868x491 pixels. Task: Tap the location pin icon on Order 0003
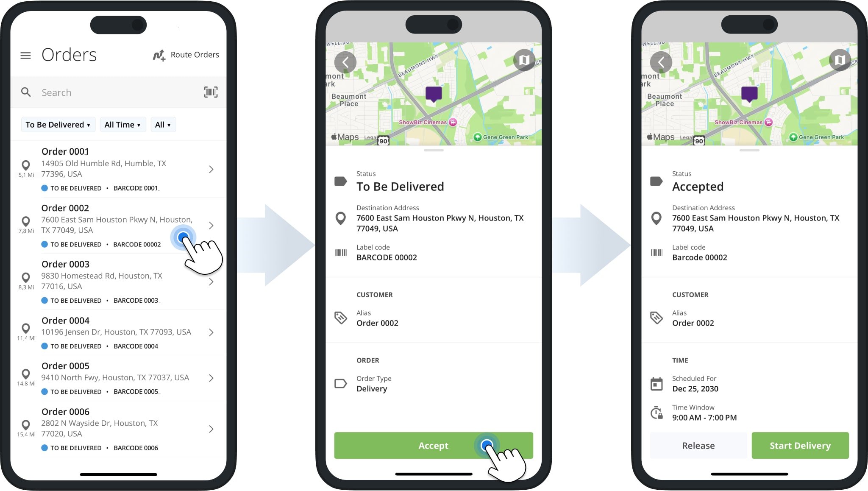point(25,276)
